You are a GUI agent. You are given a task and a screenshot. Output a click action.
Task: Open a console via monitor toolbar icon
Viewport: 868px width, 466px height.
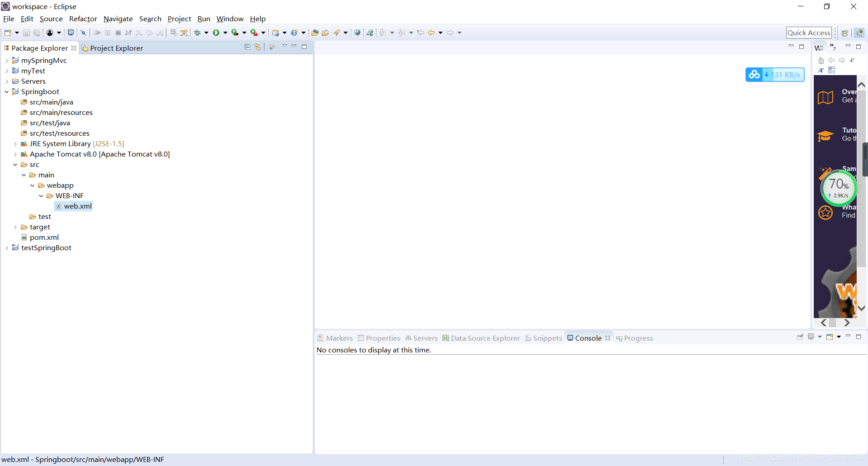point(71,33)
